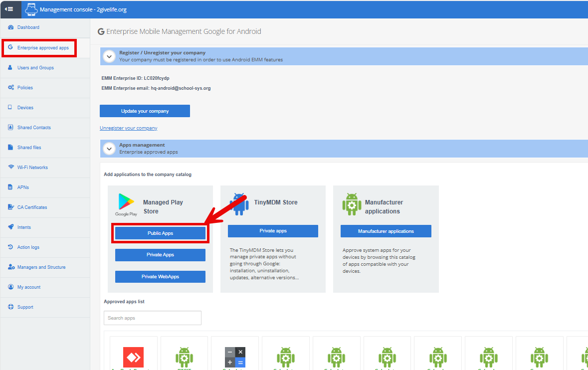Collapse the Register / Unregister your company section
Screen dimensions: 588x370
pos(109,56)
